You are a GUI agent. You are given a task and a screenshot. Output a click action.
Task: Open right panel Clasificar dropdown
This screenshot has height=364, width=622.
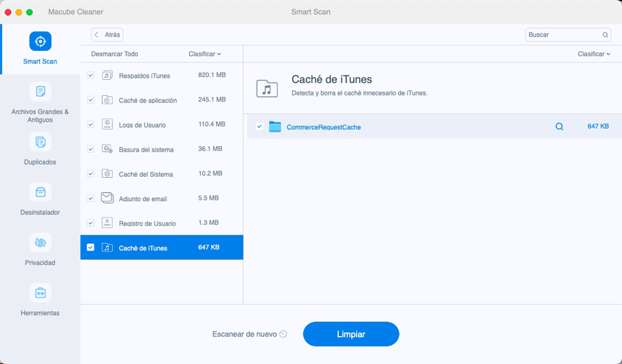pyautogui.click(x=594, y=54)
